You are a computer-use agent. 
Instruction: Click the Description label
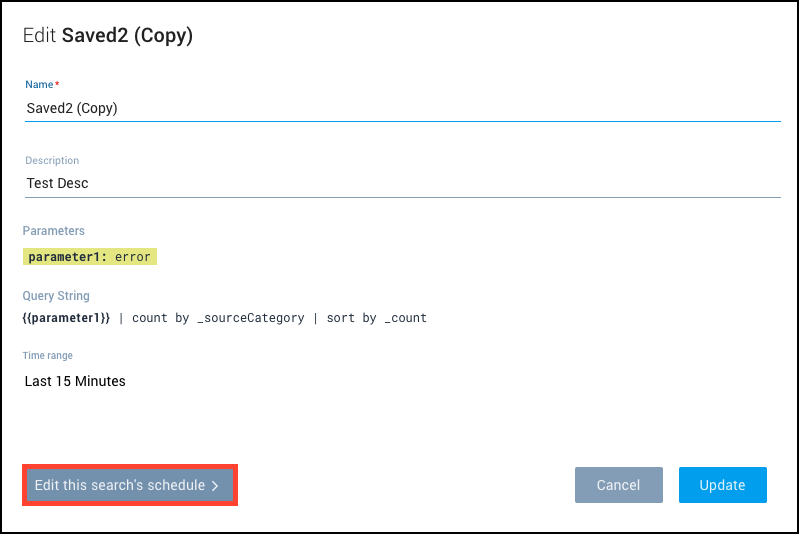52,160
